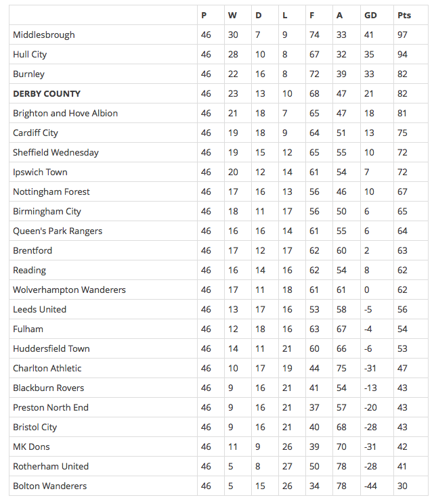
Task: Select Huddersfield Town row label
Action: [x=51, y=348]
